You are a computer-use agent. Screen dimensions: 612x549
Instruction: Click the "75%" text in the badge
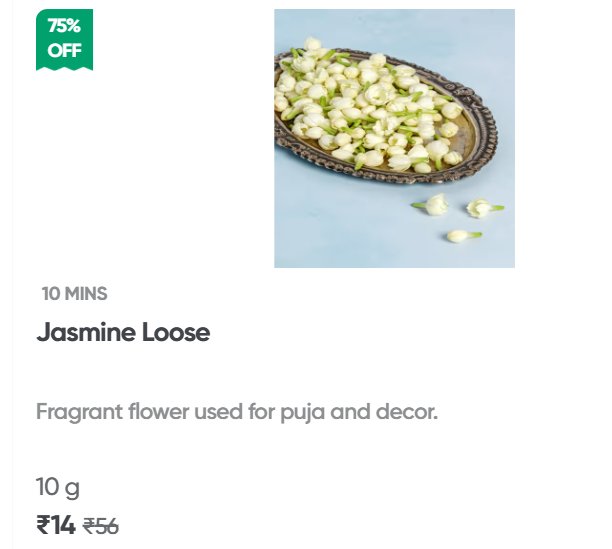coord(64,27)
